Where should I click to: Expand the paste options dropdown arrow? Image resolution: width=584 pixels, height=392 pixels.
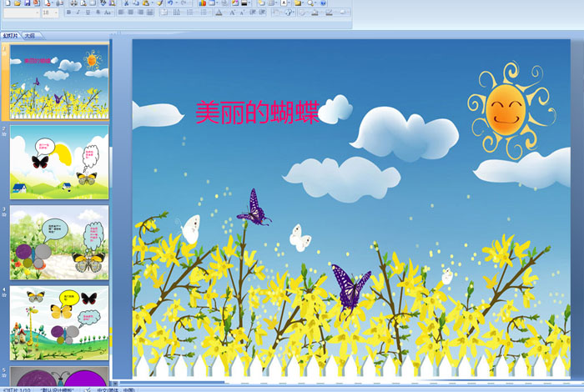click(153, 3)
